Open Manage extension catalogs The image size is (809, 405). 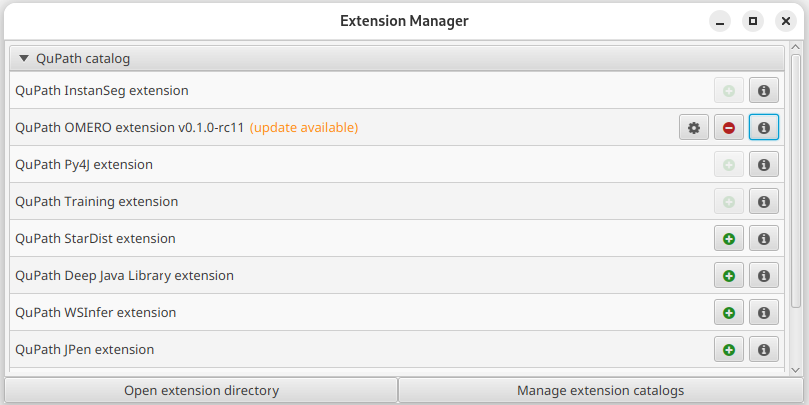[601, 391]
